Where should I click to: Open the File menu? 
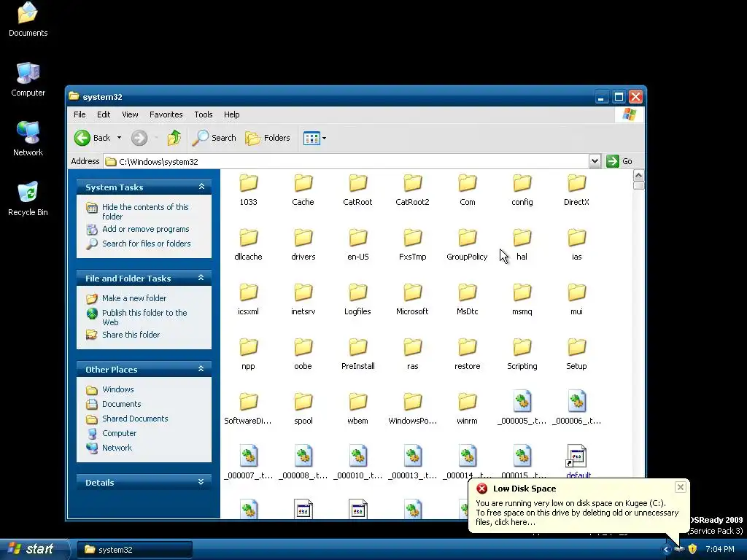coord(80,114)
